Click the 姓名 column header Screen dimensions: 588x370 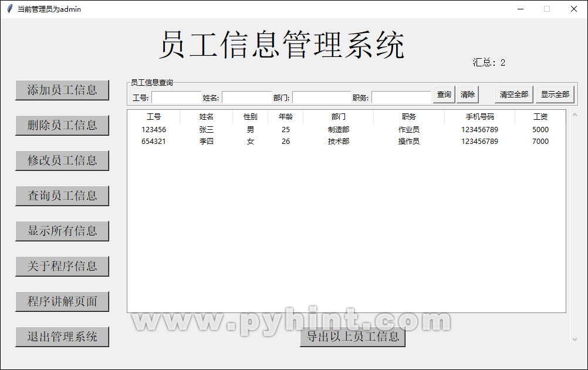pos(206,117)
